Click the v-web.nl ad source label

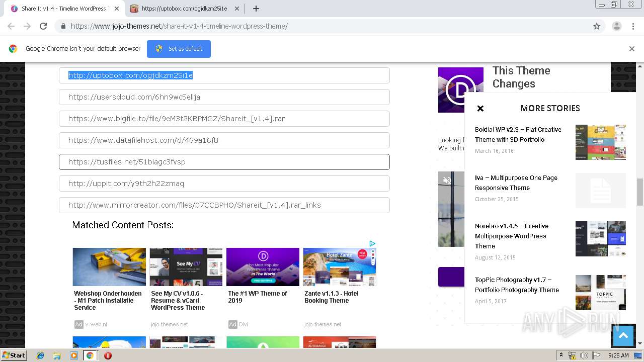pos(96,324)
